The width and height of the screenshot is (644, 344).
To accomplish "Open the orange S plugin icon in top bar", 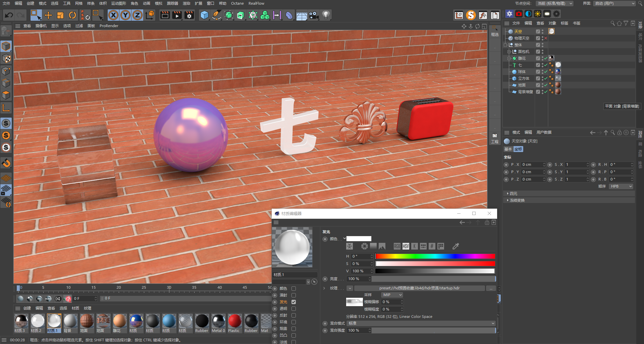I will pos(471,15).
